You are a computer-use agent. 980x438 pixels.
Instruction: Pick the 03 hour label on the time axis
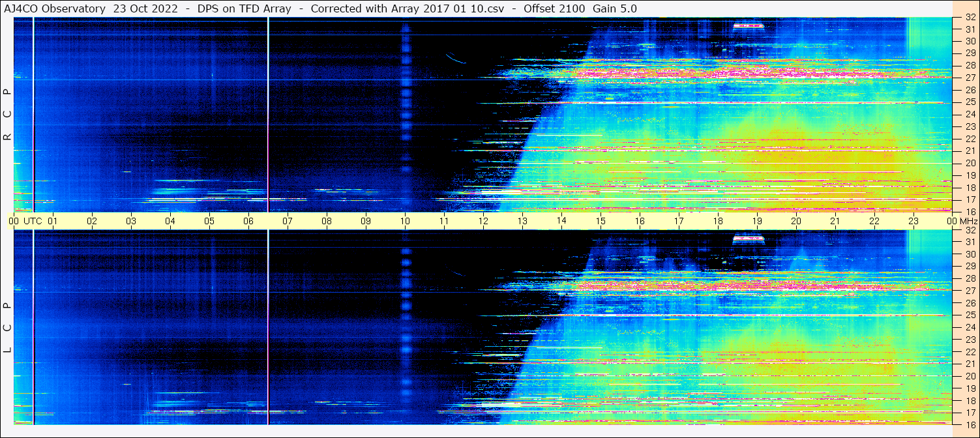pos(131,221)
